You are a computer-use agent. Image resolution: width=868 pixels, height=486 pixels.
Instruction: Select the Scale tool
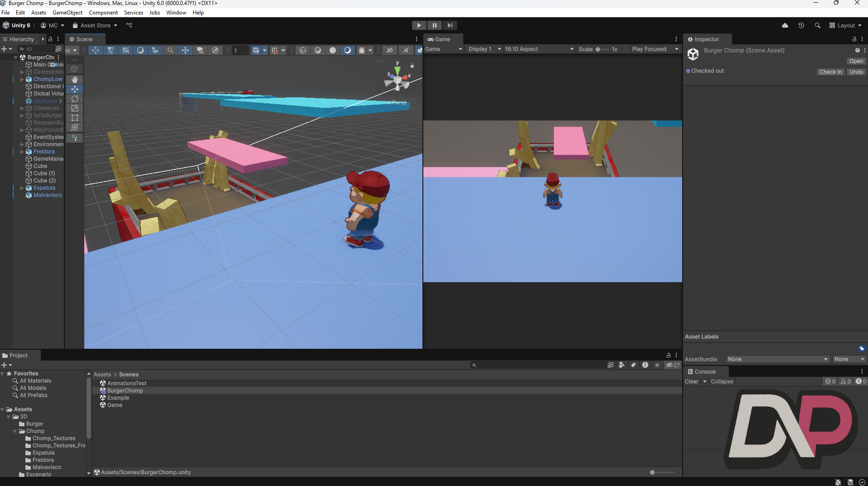(75, 108)
